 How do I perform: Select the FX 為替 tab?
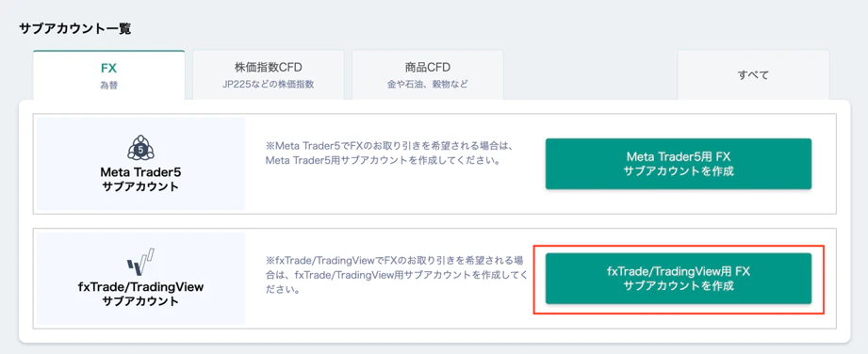109,75
